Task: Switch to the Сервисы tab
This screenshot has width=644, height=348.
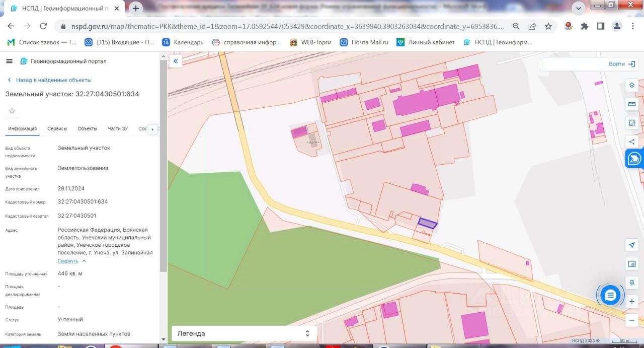Action: pos(57,128)
